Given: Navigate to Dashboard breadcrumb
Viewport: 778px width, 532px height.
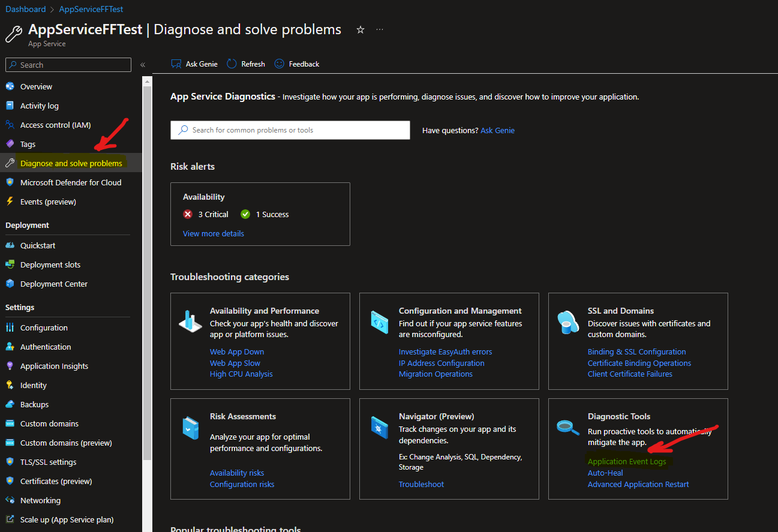Looking at the screenshot, I should [x=25, y=9].
